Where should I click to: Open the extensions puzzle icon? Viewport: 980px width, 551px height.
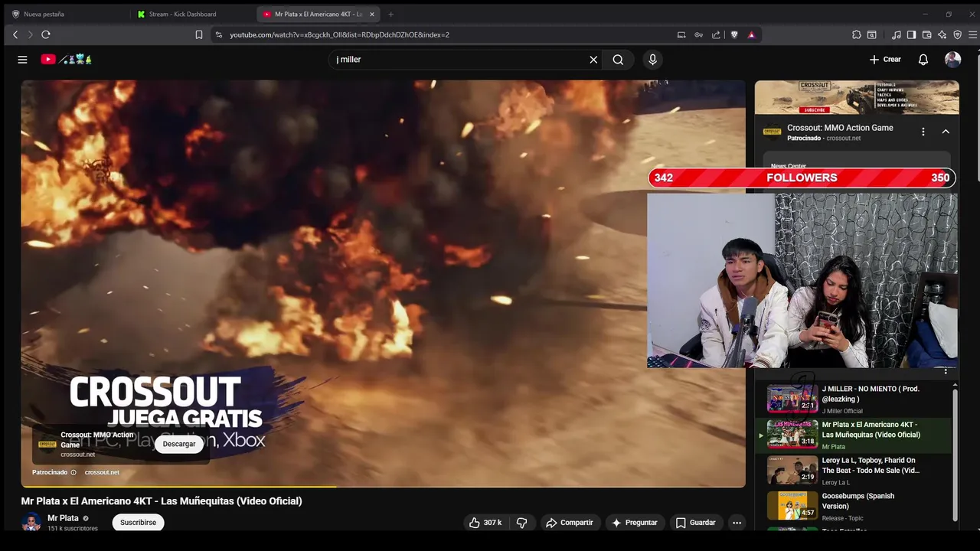click(x=857, y=34)
